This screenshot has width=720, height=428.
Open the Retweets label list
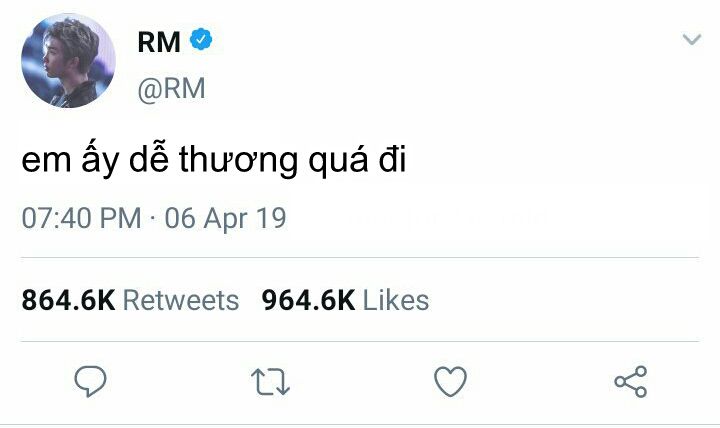tap(181, 300)
